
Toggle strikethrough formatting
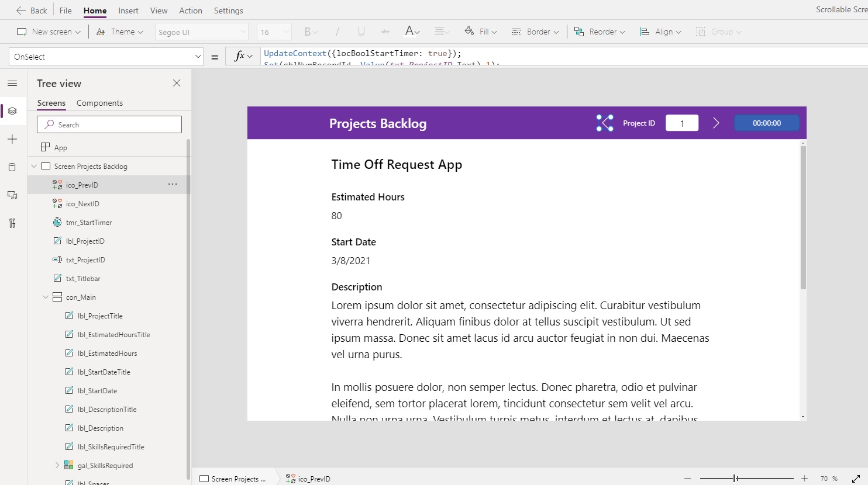385,32
